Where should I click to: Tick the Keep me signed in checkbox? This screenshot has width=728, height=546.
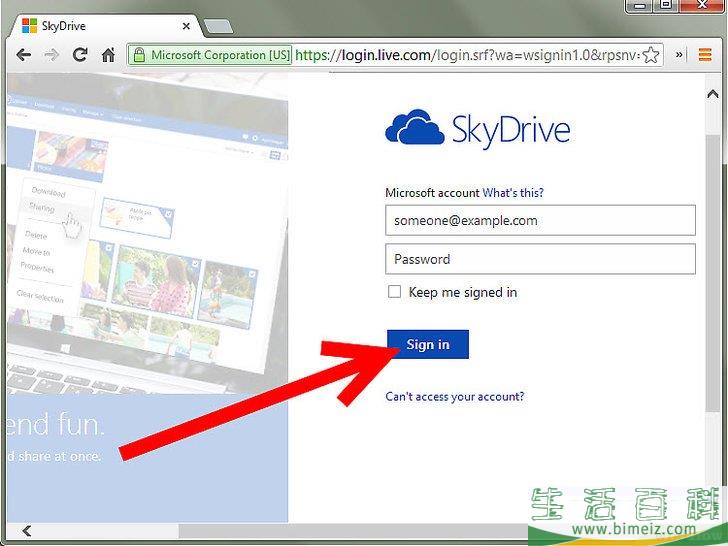[x=394, y=292]
